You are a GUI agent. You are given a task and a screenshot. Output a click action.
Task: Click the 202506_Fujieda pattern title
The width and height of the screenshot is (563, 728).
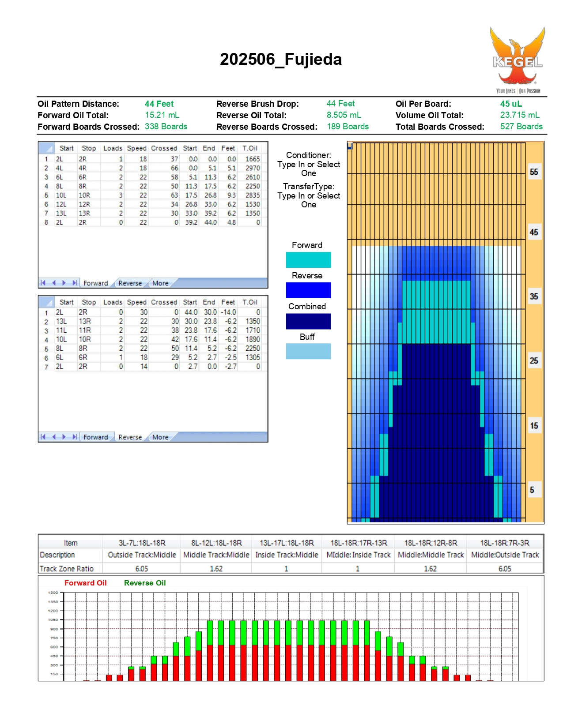click(x=281, y=59)
